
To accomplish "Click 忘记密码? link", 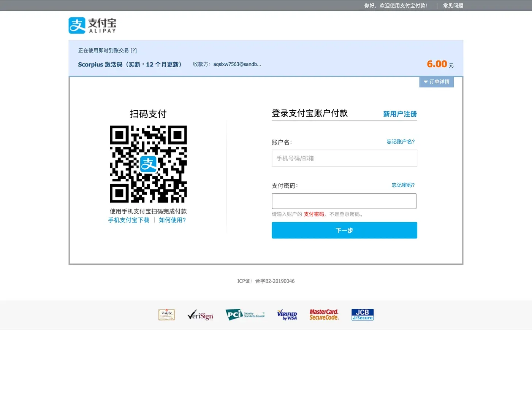I will coord(403,185).
